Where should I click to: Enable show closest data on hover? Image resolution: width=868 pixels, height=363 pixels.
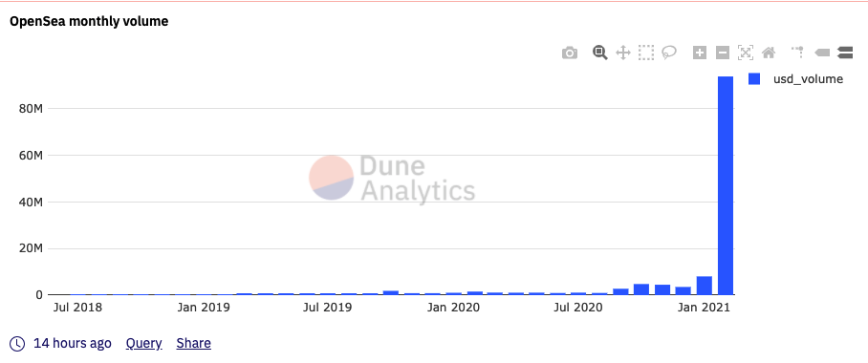click(822, 53)
